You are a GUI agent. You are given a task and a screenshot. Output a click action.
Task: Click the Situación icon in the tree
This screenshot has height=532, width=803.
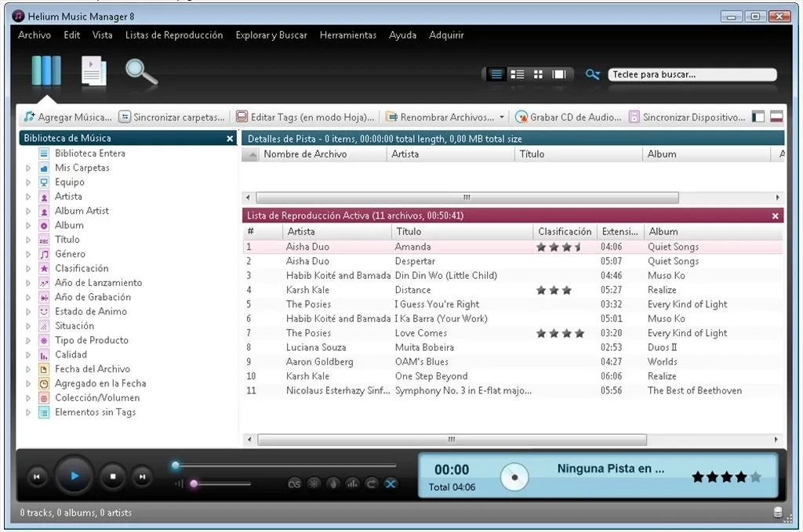(44, 326)
